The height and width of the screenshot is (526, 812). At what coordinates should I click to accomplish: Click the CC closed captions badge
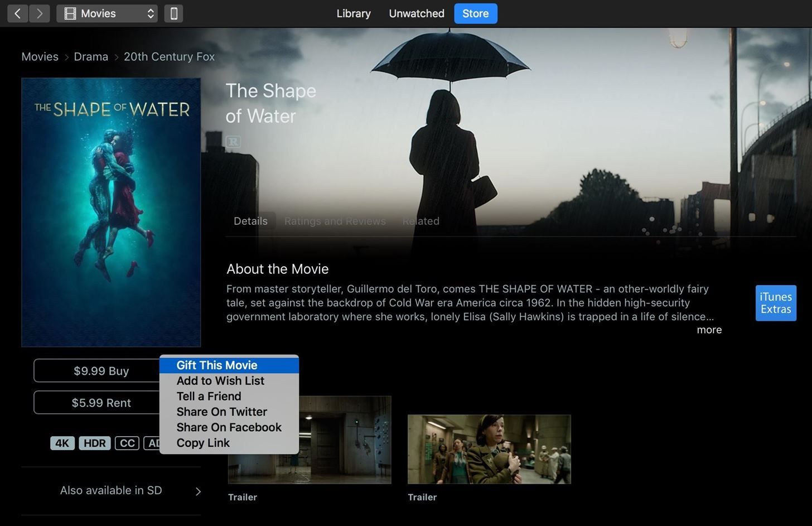click(x=127, y=443)
